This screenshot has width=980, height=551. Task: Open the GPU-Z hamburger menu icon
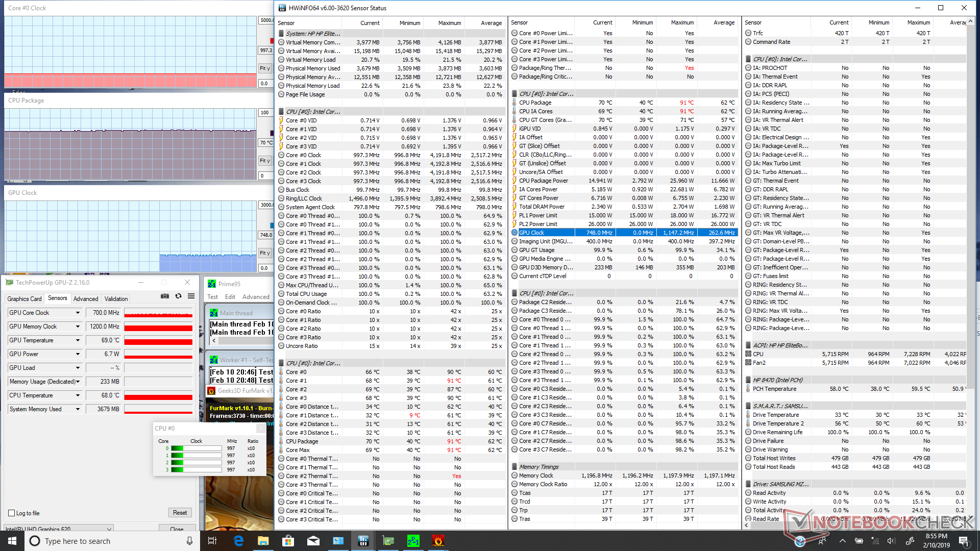pos(191,296)
